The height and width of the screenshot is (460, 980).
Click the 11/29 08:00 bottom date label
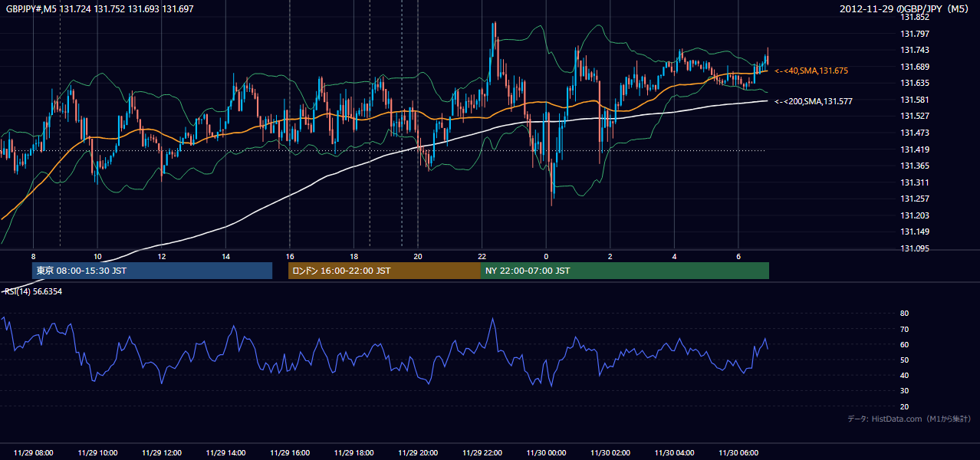(x=33, y=452)
